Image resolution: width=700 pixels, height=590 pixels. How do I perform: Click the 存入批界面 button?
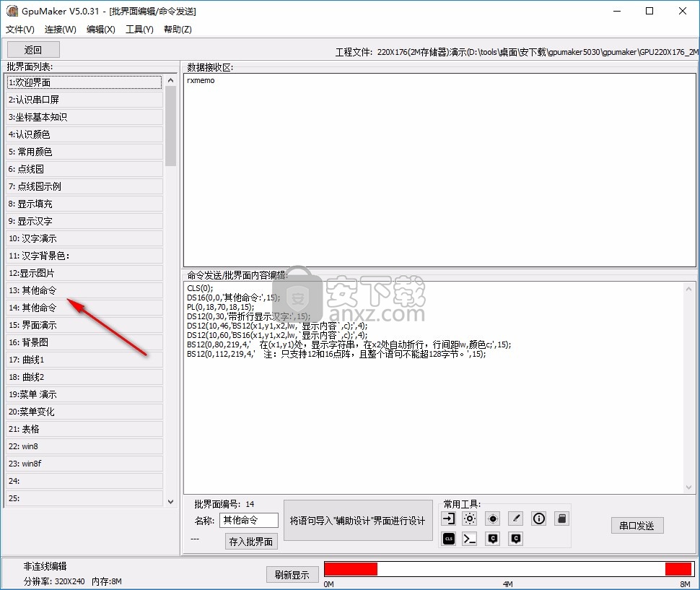[251, 542]
